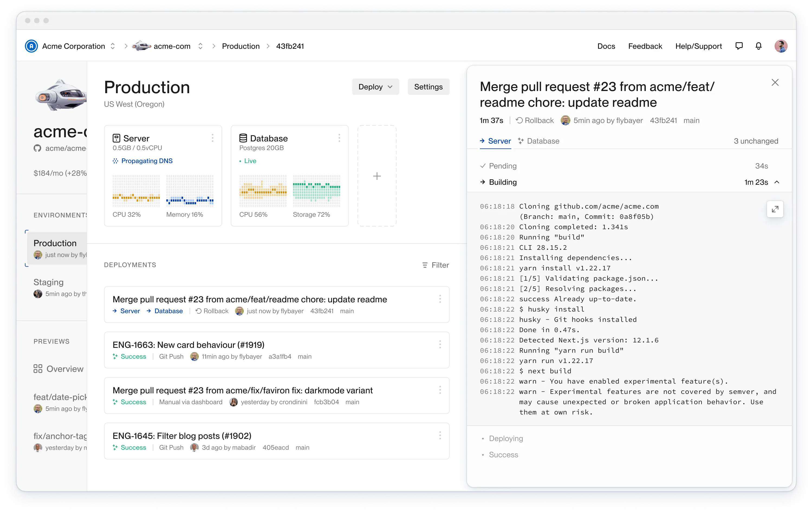This screenshot has width=812, height=512.
Task: Click the Overview grid icon
Action: tap(38, 369)
